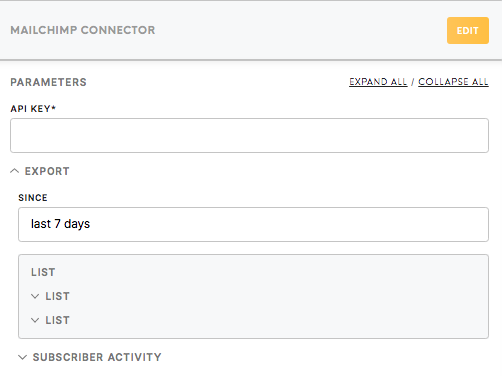Viewport: 502px width, 376px height.
Task: Collapse the EXPORT section chevron
Action: (15, 171)
